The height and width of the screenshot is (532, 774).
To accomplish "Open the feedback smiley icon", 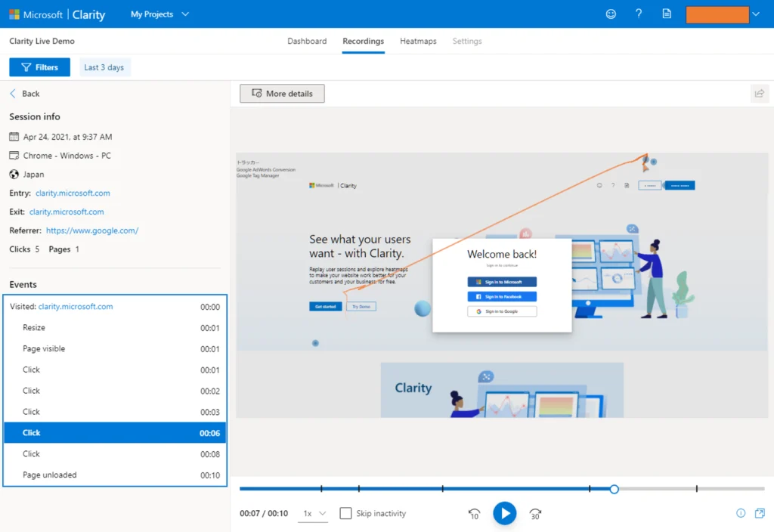I will pos(611,14).
